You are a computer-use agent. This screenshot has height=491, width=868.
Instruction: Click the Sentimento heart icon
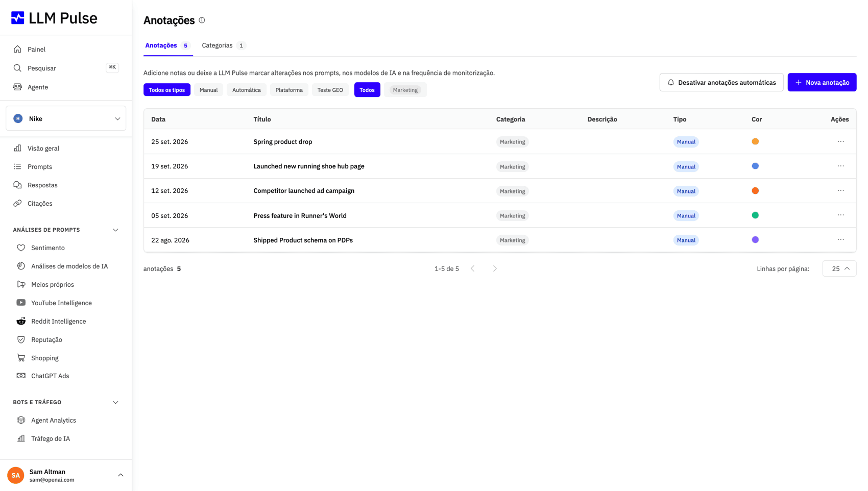(21, 248)
